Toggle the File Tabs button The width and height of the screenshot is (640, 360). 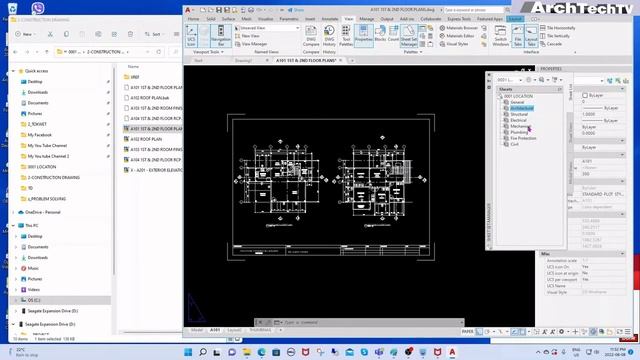pyautogui.click(x=518, y=36)
